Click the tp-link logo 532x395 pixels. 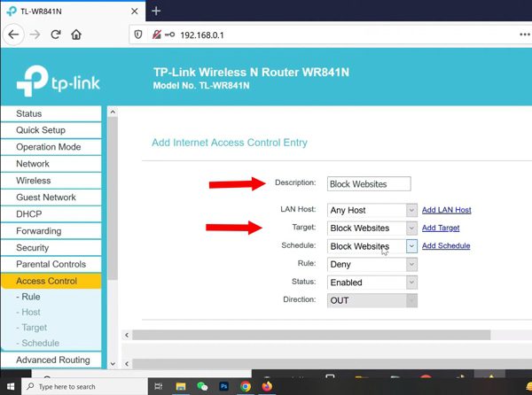58,81
